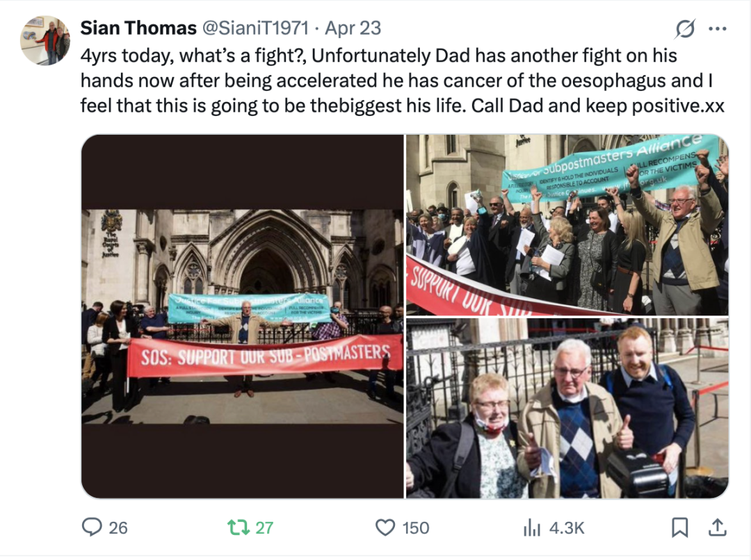Click the 150 likes count
This screenshot has width=751, height=560.
(x=416, y=528)
